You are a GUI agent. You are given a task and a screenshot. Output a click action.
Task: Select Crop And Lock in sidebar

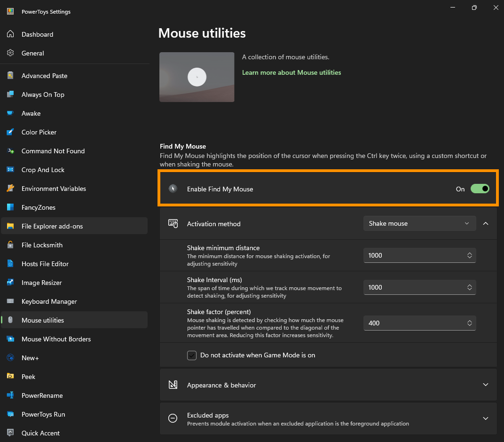point(74,170)
